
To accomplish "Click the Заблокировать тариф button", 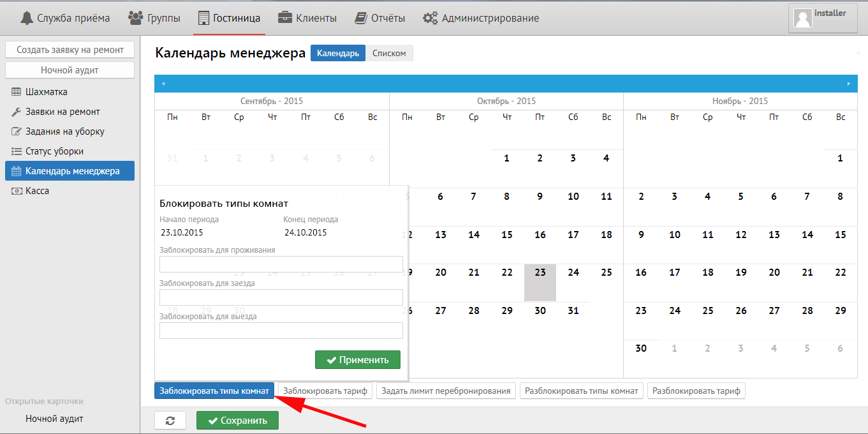I will (x=325, y=391).
